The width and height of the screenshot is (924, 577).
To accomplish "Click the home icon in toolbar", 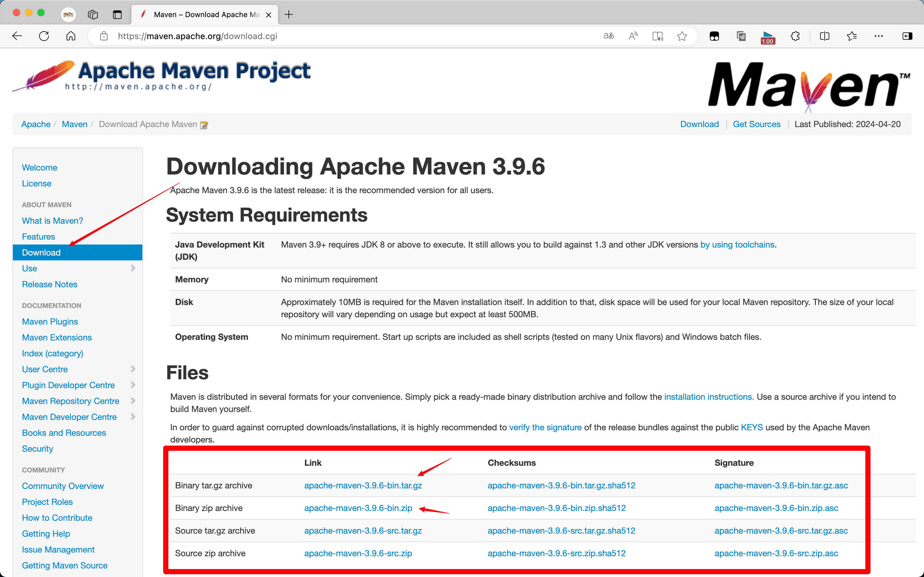I will point(71,36).
